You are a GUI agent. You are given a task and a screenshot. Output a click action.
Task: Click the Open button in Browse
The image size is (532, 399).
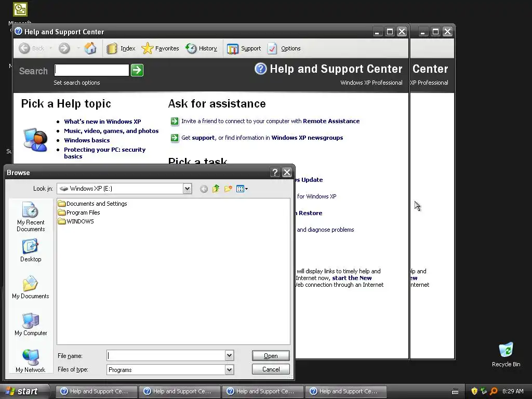[x=271, y=355]
